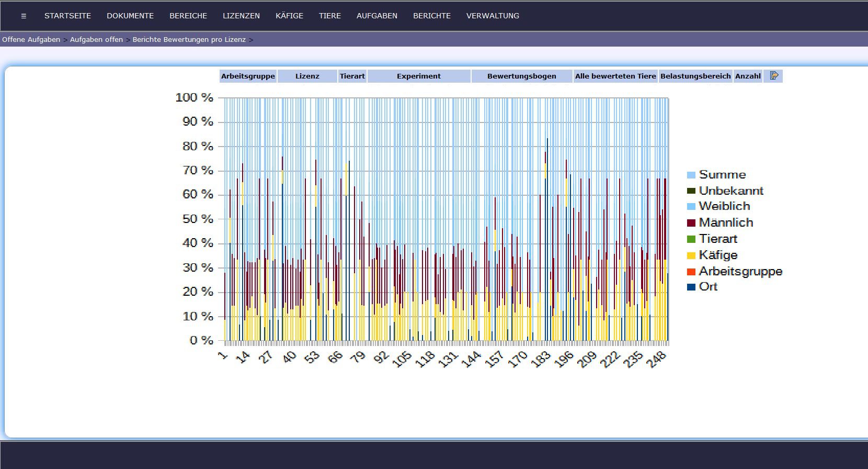Click the Arbeitsgruppe legend color swatch
The height and width of the screenshot is (469, 868).
click(691, 272)
